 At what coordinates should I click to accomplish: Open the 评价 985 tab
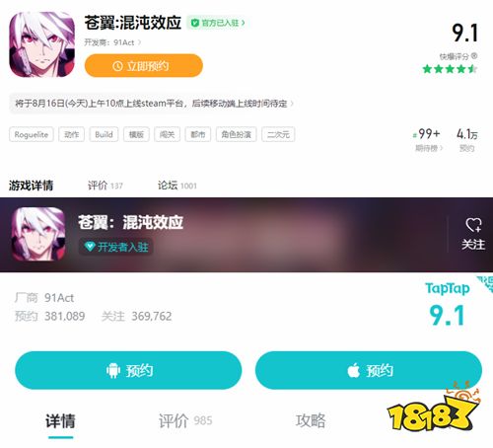click(x=185, y=420)
